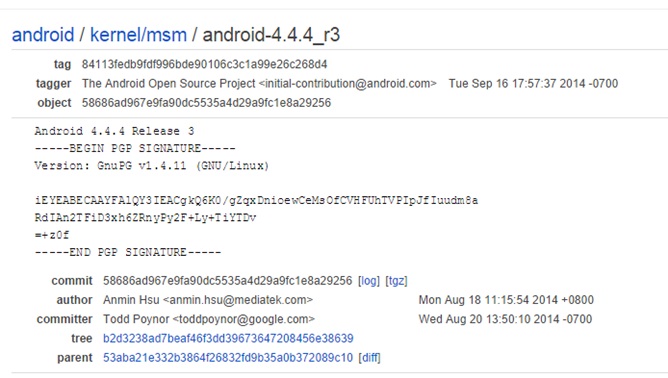Click the commit hash 58686ad967 text
This screenshot has height=378, width=668.
tap(227, 281)
